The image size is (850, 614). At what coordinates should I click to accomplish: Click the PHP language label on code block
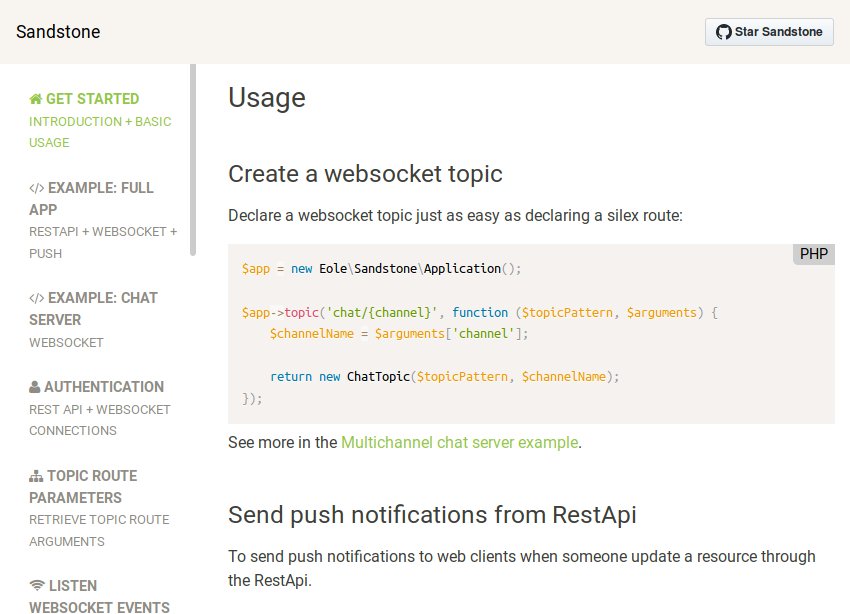click(814, 254)
